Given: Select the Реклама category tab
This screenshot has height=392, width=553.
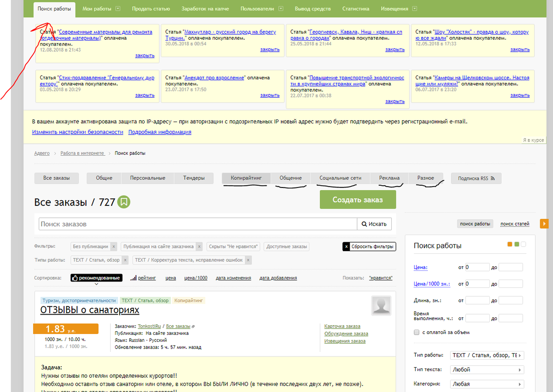Looking at the screenshot, I should [x=389, y=178].
